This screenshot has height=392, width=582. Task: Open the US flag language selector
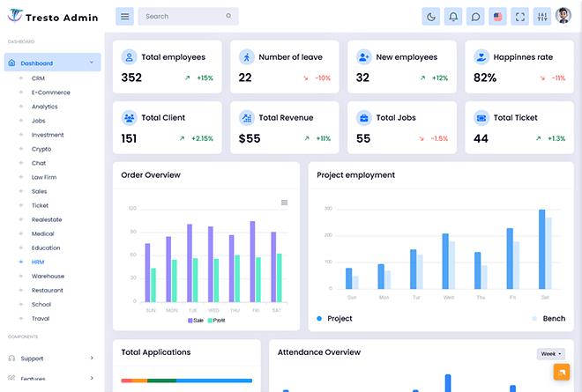click(x=498, y=16)
